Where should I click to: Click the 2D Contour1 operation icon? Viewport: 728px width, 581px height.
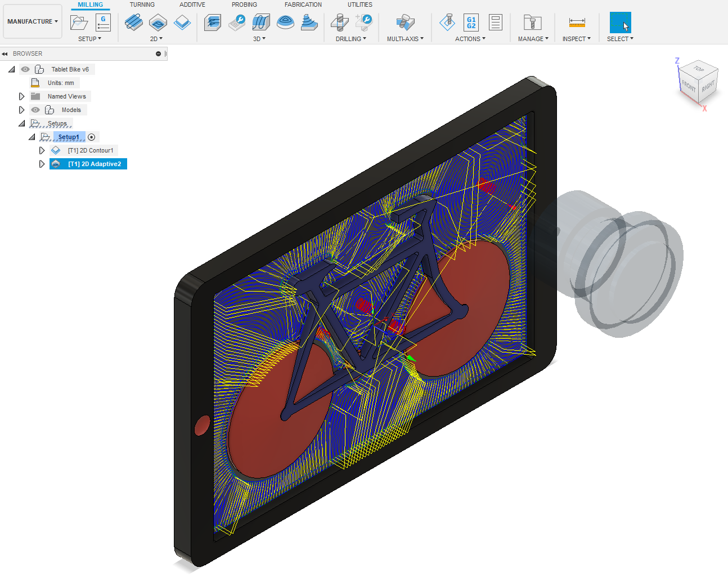click(56, 150)
